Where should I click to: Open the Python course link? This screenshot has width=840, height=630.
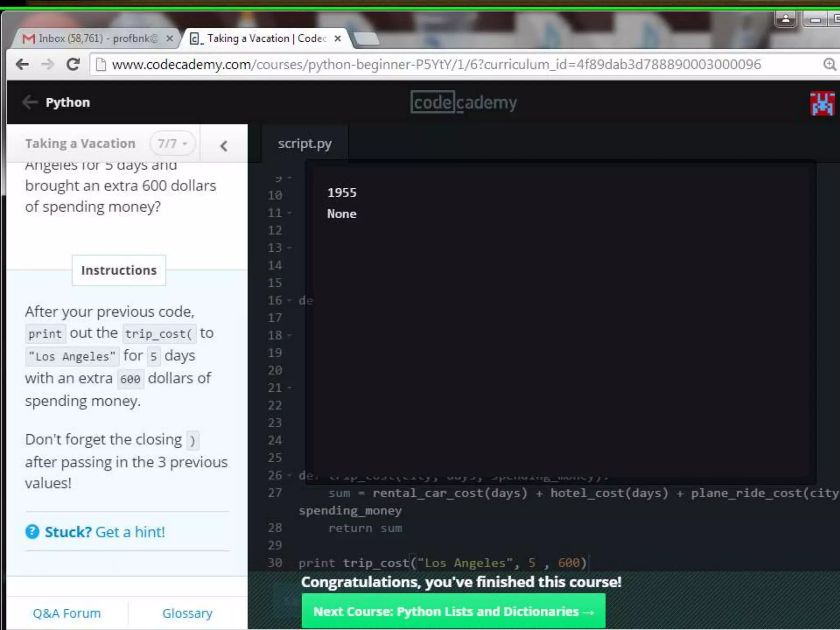pos(68,102)
